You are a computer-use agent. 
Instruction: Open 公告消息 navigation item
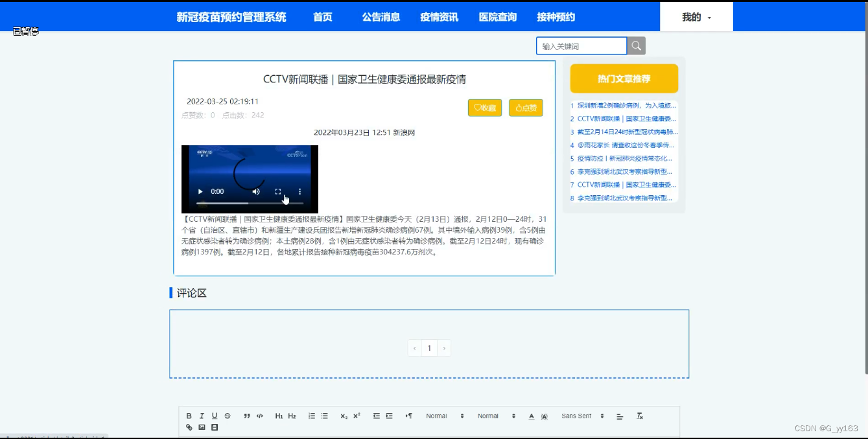pos(381,17)
